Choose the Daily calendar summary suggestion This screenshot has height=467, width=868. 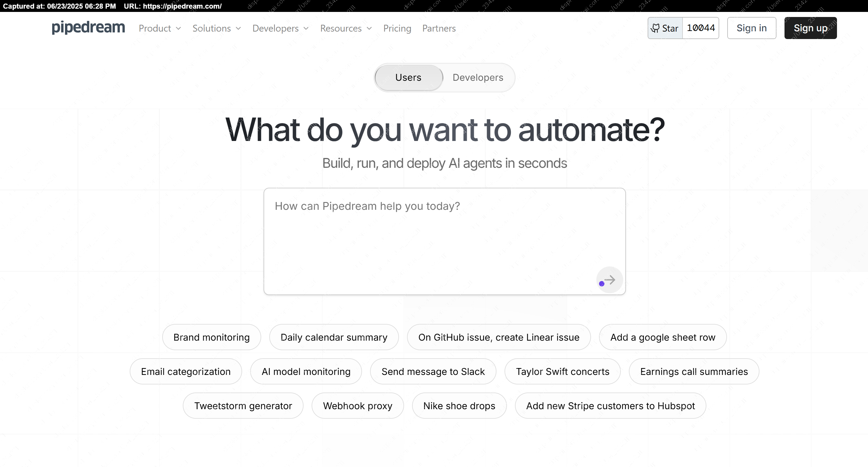(334, 337)
